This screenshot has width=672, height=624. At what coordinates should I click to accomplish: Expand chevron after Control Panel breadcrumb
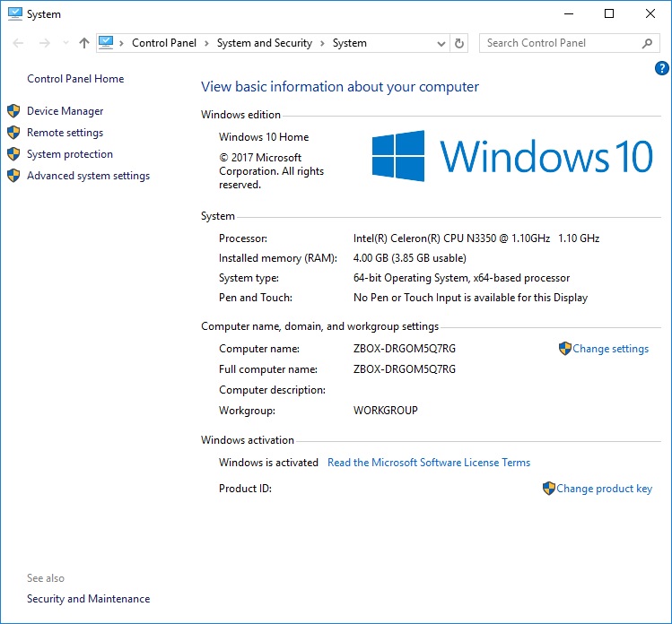(x=206, y=43)
